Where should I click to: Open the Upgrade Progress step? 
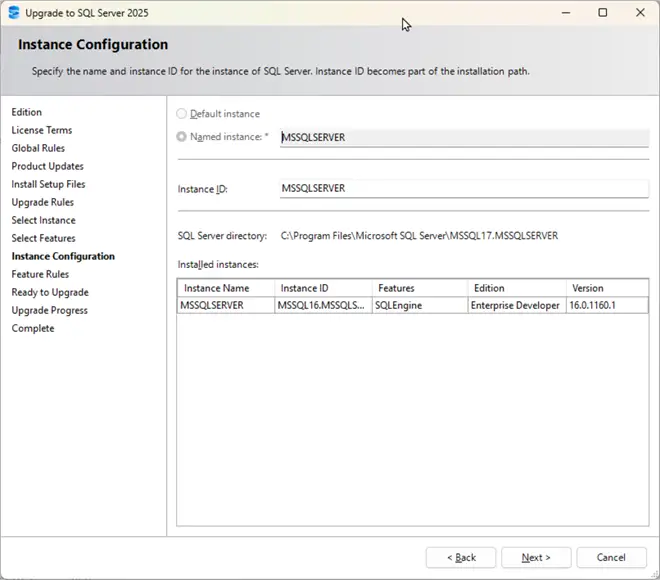(50, 311)
